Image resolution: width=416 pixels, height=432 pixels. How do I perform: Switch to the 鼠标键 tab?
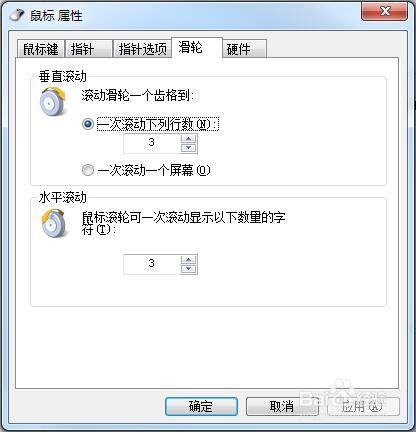[x=41, y=49]
